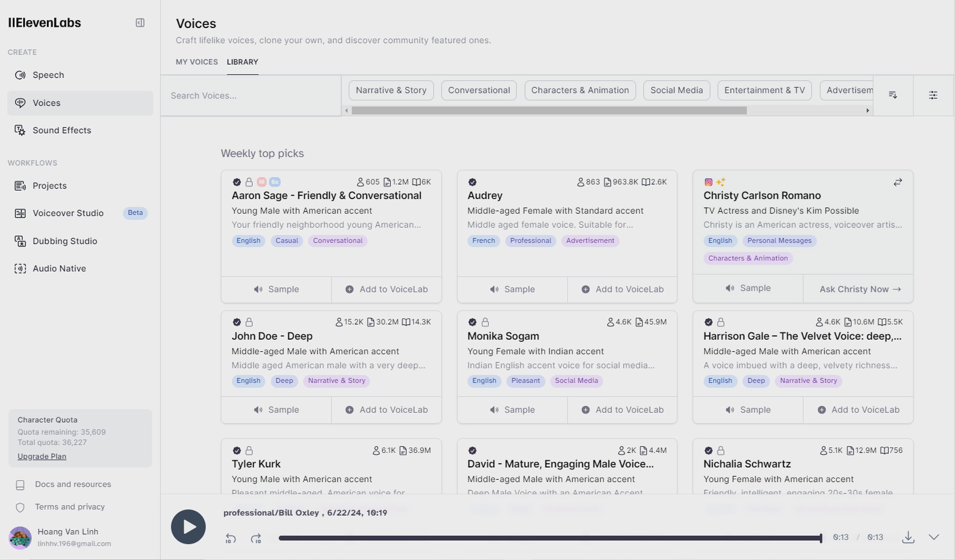
Task: Focus the Search Voices field
Action: pos(251,95)
